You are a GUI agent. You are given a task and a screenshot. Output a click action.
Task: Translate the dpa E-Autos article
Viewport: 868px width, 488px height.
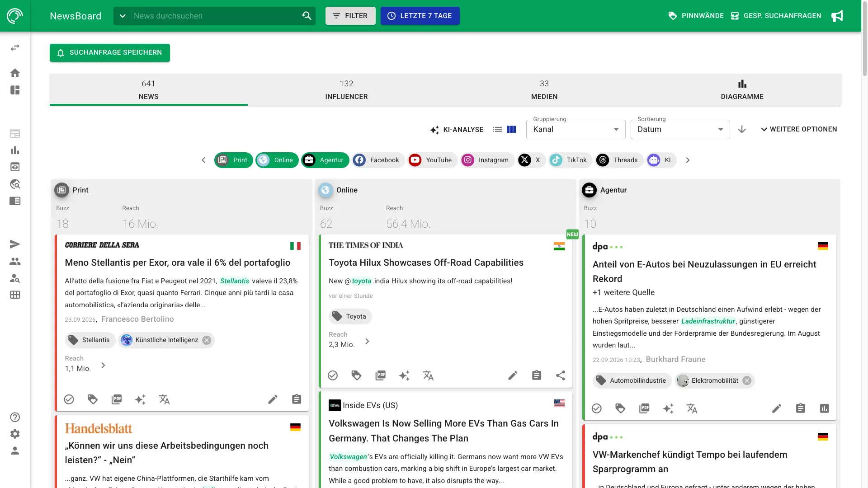coord(692,408)
